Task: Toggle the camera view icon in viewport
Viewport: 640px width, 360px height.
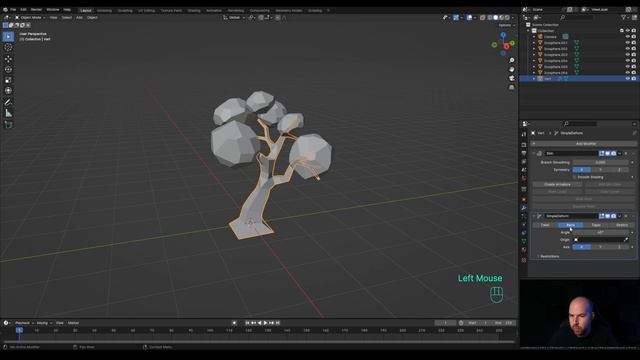Action: [511, 78]
